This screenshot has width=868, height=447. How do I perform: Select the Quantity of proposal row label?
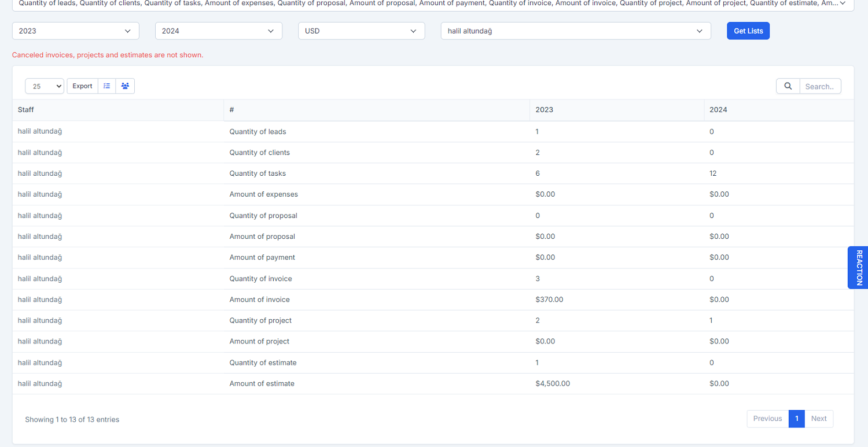263,216
